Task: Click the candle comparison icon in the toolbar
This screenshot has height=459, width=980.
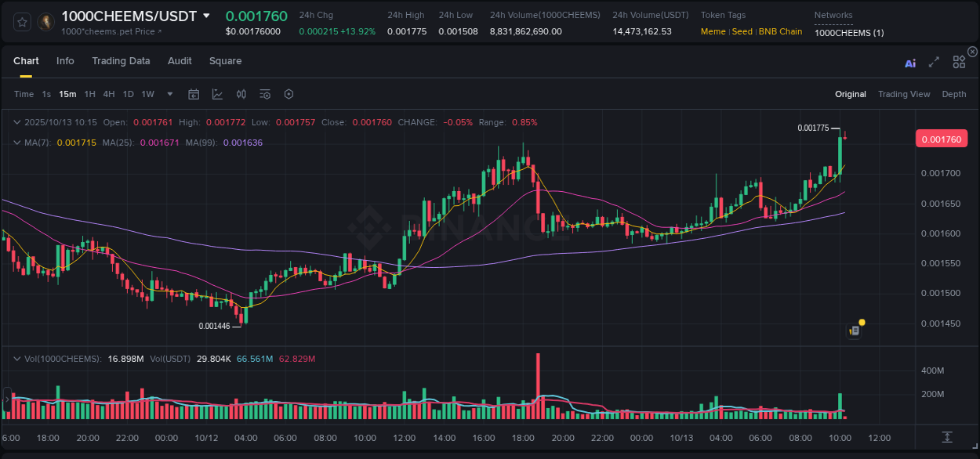Action: pyautogui.click(x=241, y=94)
